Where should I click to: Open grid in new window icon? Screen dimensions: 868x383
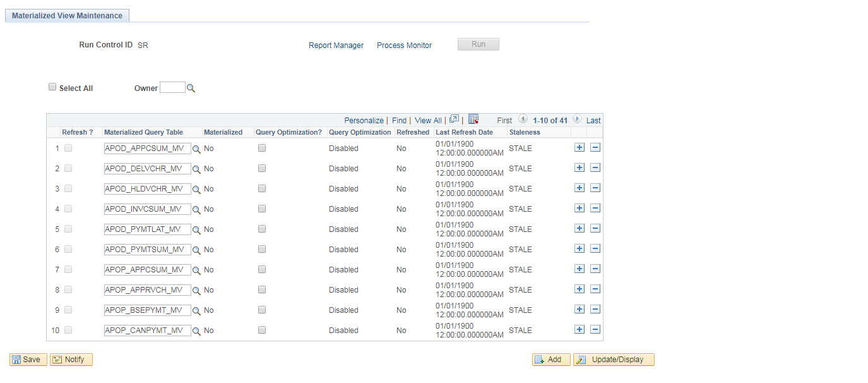coord(454,119)
